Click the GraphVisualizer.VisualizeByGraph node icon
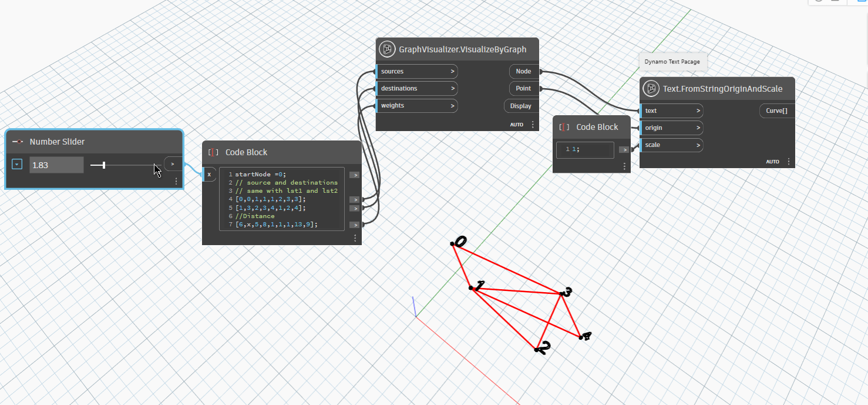The width and height of the screenshot is (868, 405). pos(386,49)
